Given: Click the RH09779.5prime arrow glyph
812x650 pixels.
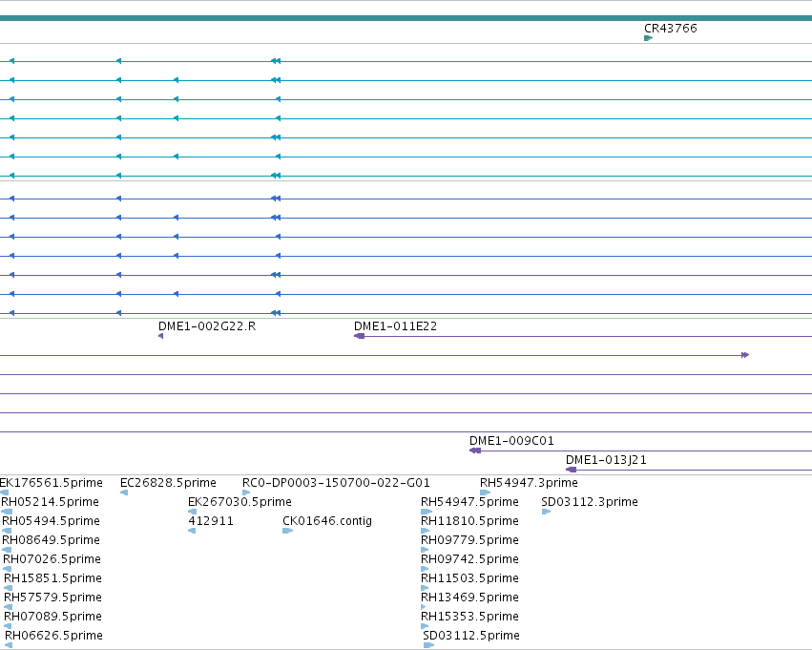Looking at the screenshot, I should point(426,550).
